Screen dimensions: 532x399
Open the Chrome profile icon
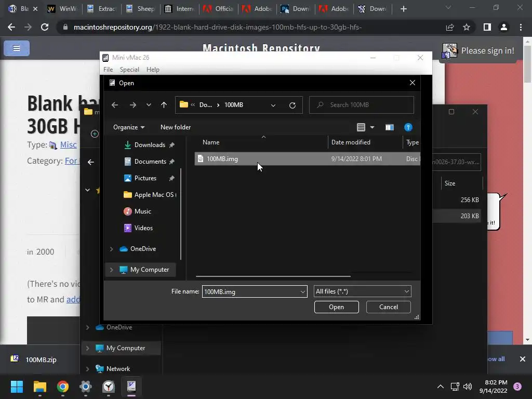pyautogui.click(x=504, y=27)
